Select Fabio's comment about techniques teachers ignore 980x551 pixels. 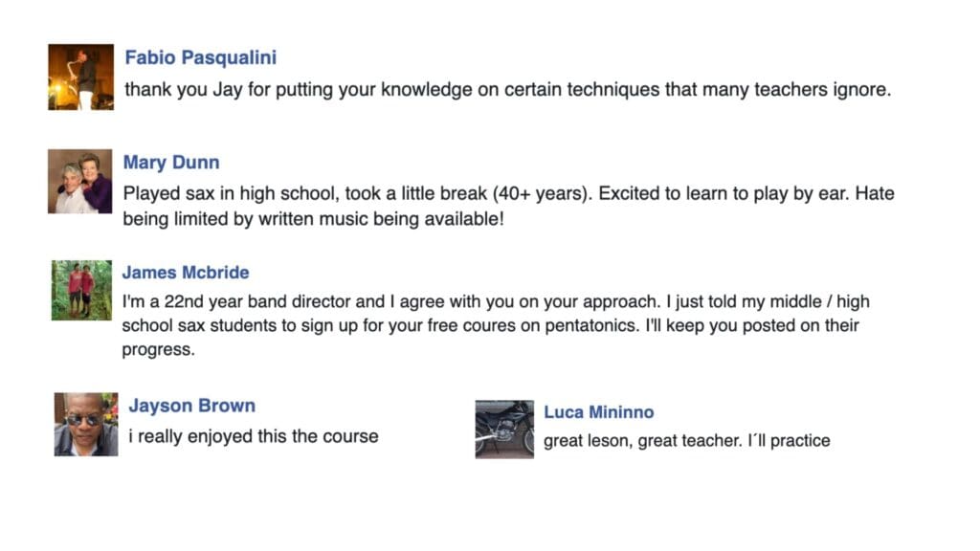pos(508,90)
